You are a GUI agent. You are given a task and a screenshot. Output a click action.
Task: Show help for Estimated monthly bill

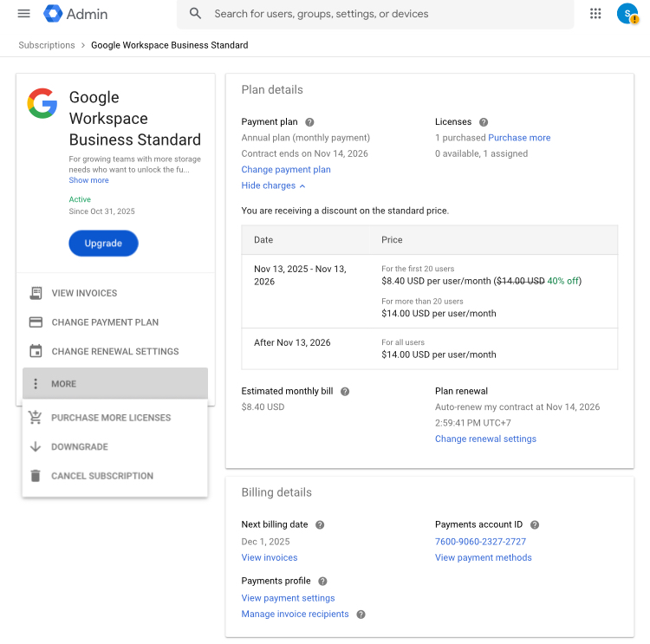[345, 392]
